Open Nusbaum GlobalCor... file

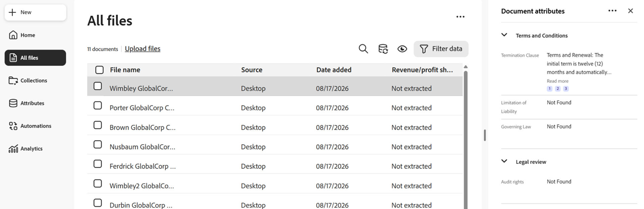(x=142, y=147)
